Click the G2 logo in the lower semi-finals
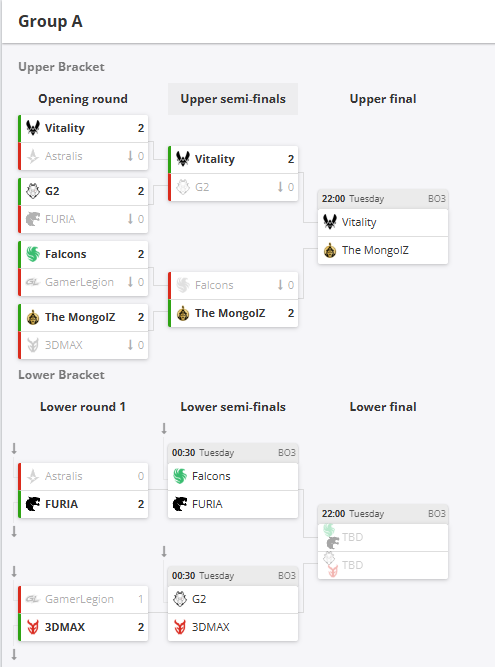Viewport: 495px width, 667px height. tap(180, 599)
